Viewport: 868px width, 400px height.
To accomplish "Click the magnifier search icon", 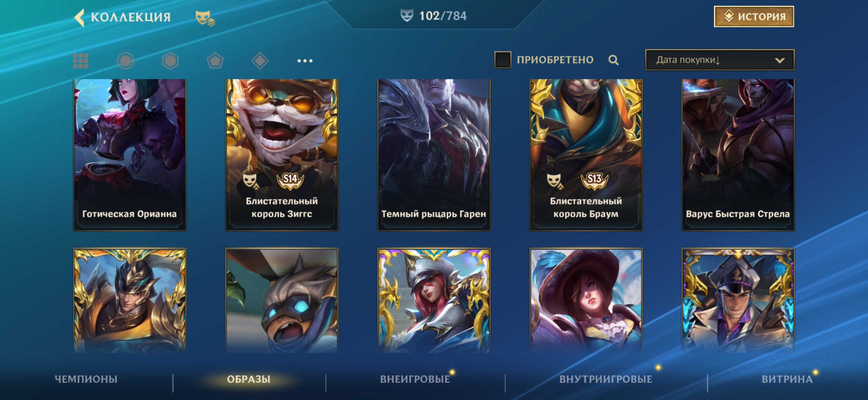I will click(x=613, y=60).
